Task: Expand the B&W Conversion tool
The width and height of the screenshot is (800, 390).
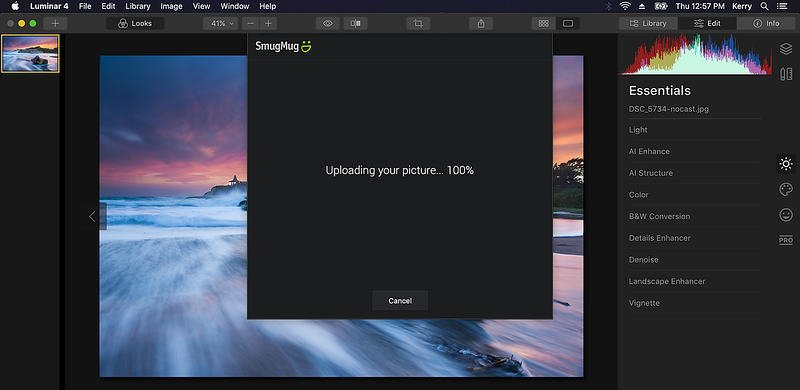Action: tap(694, 216)
